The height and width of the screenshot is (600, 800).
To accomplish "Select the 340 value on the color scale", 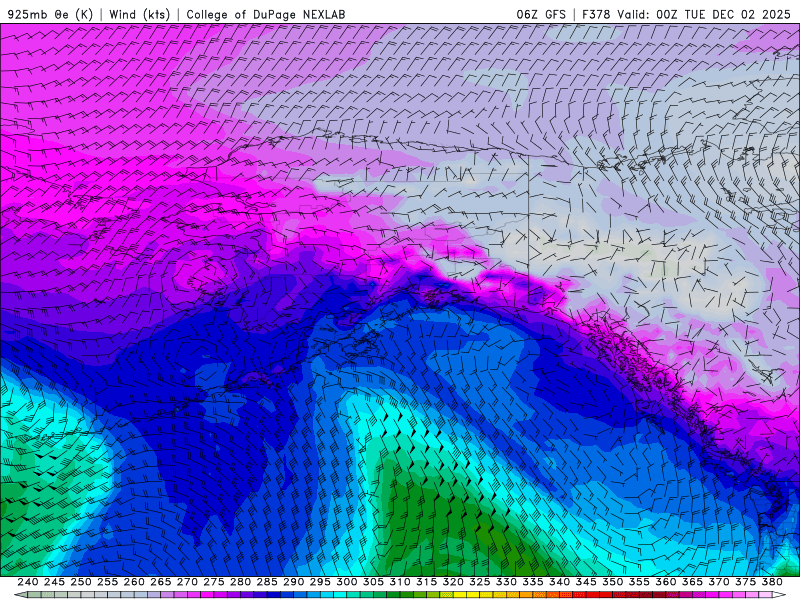I will tap(559, 582).
